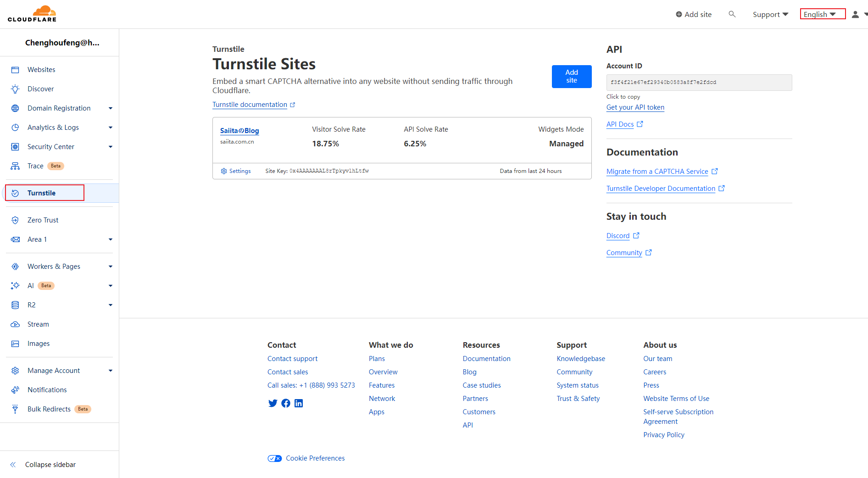The image size is (868, 478).
Task: Open the Turnstile documentation link
Action: click(250, 105)
